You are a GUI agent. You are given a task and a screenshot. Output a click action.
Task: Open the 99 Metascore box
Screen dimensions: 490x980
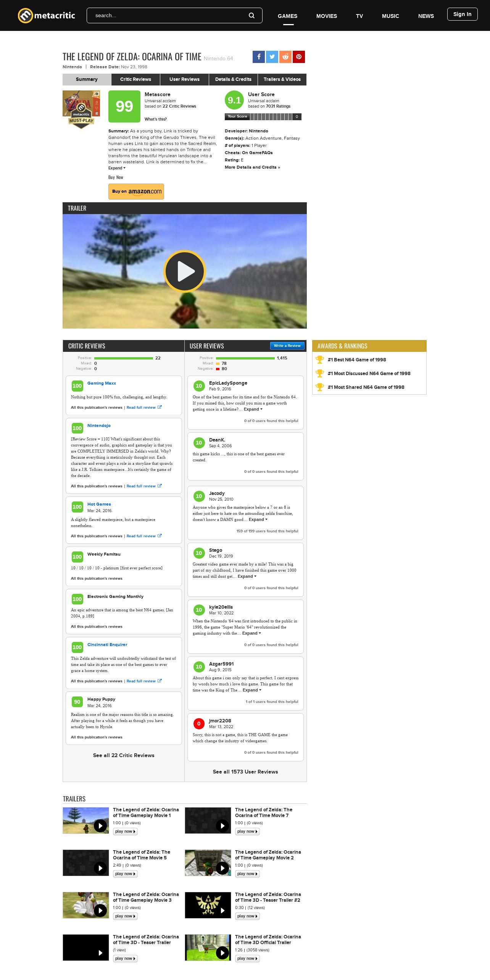(x=124, y=106)
